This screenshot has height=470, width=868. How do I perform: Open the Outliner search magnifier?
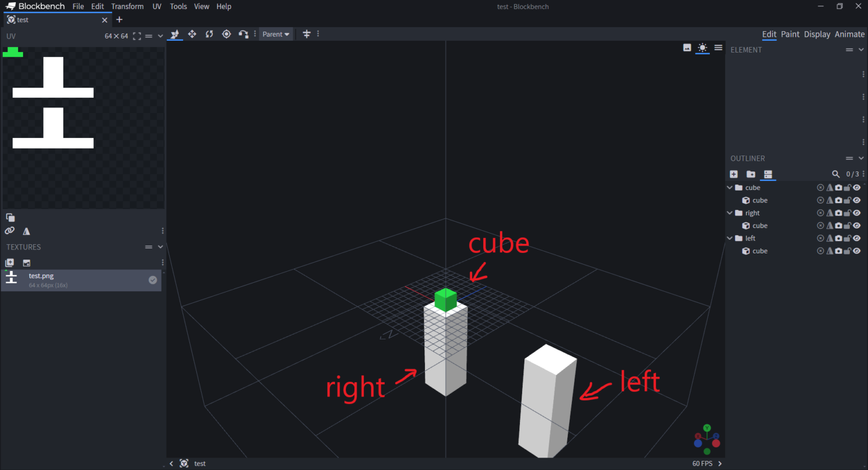(835, 174)
